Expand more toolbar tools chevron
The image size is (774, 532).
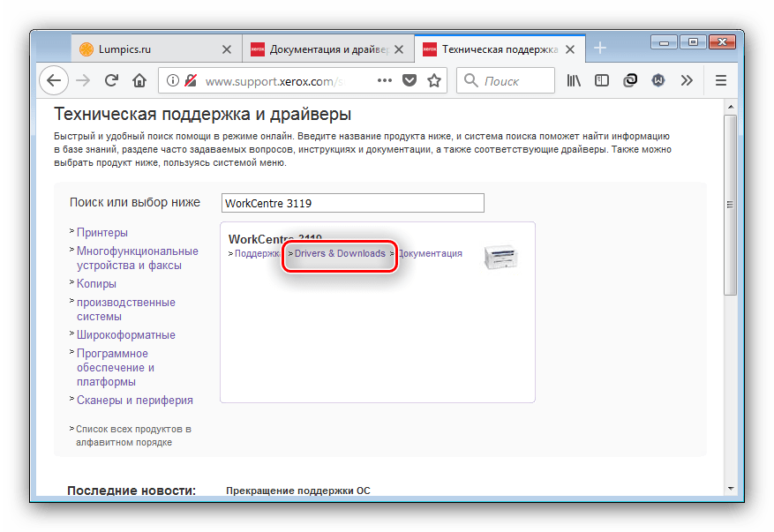pos(687,80)
